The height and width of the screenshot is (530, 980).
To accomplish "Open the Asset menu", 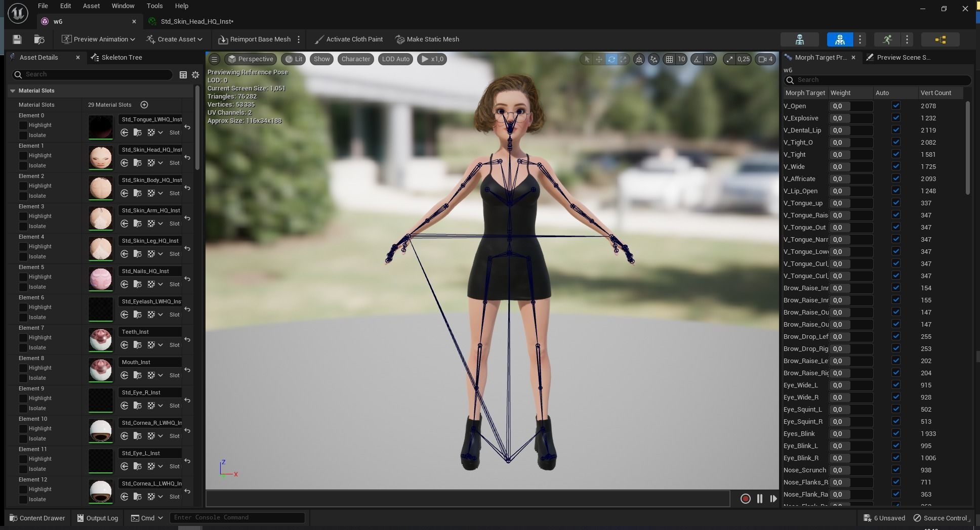I will [x=92, y=6].
